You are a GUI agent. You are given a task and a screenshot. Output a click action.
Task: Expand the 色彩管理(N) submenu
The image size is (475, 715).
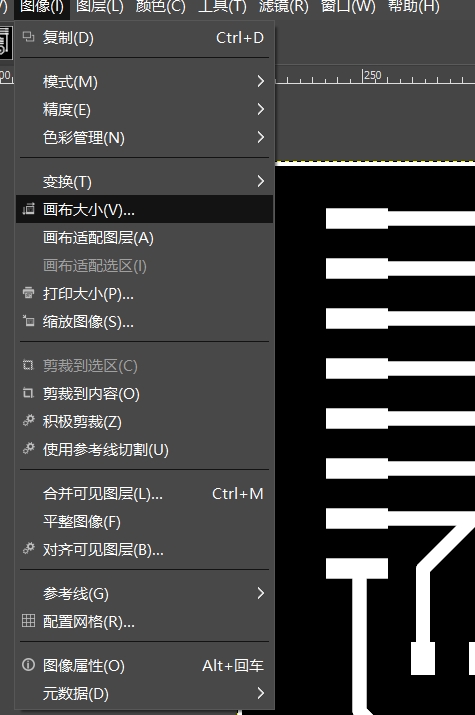coord(144,137)
